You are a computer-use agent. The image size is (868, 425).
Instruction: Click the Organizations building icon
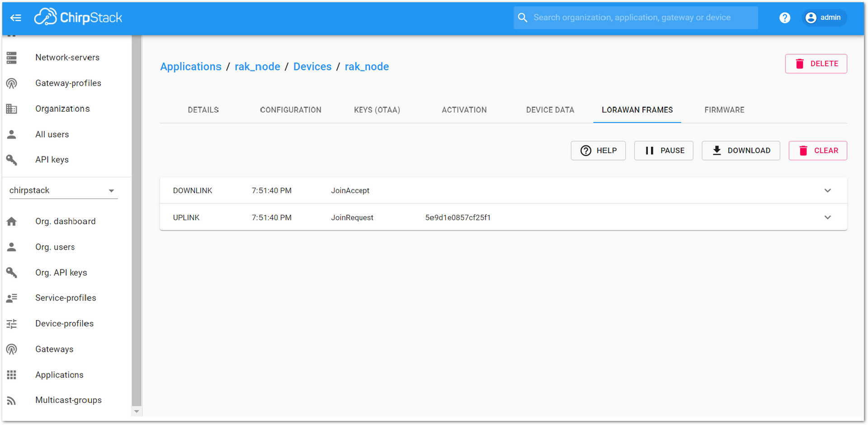click(12, 109)
